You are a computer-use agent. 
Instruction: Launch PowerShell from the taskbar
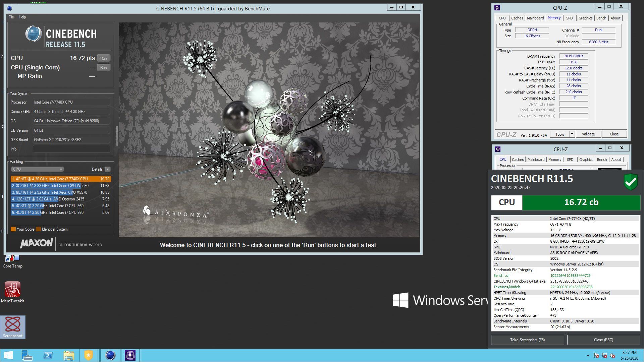click(48, 355)
